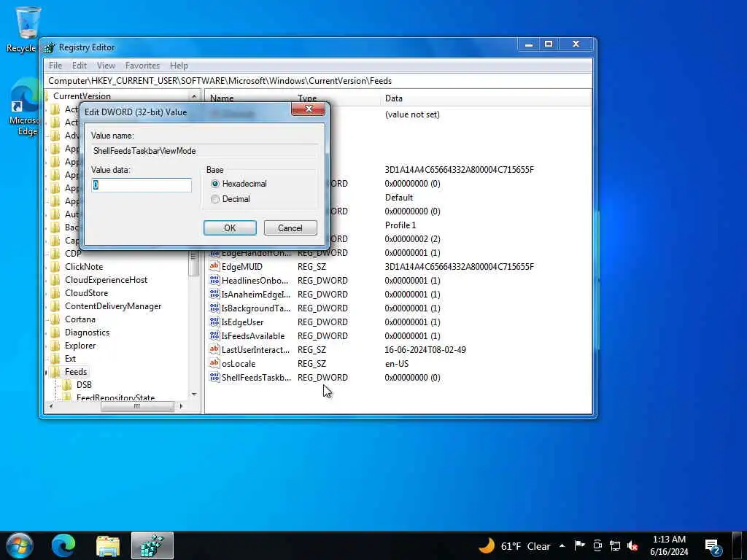Open the network tray icon
747x560 pixels.
pos(615,546)
